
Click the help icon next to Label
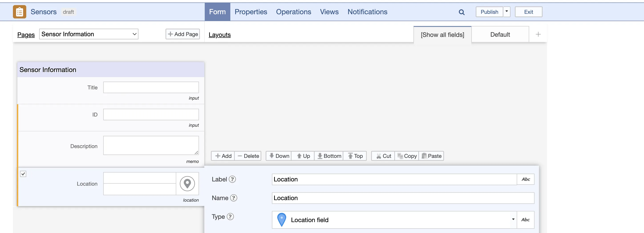(232, 179)
